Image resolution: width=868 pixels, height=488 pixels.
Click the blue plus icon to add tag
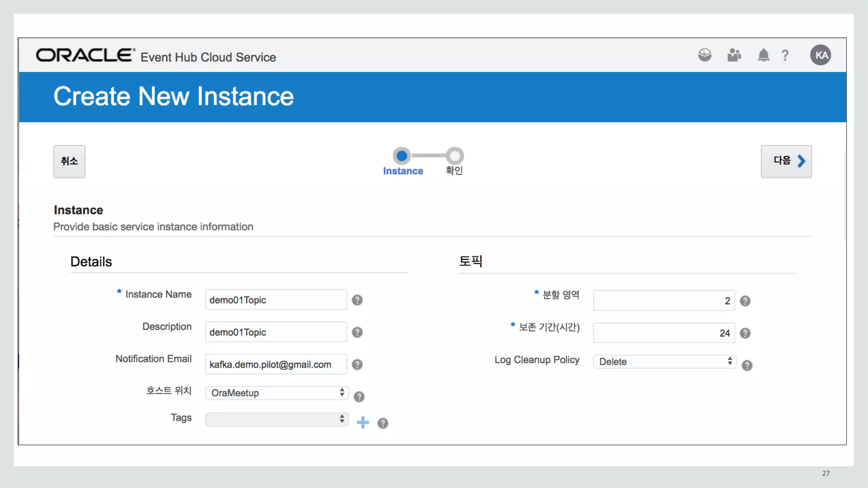(x=363, y=422)
